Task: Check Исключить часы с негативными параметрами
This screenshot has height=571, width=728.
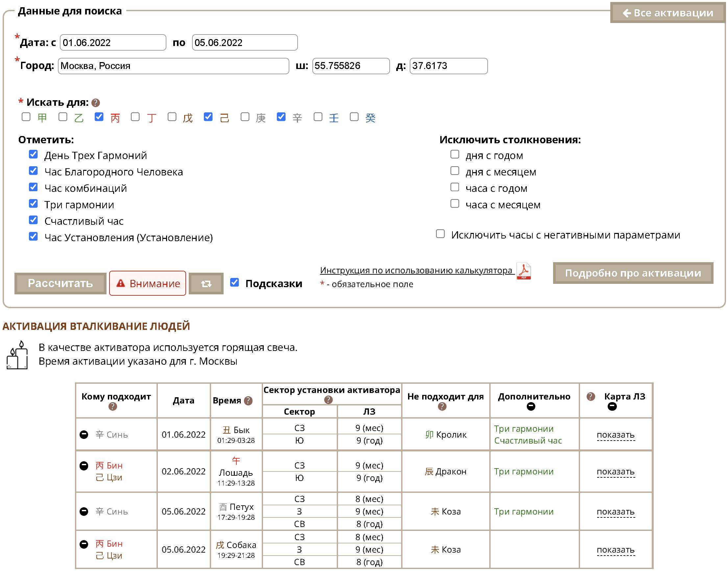Action: 440,234
